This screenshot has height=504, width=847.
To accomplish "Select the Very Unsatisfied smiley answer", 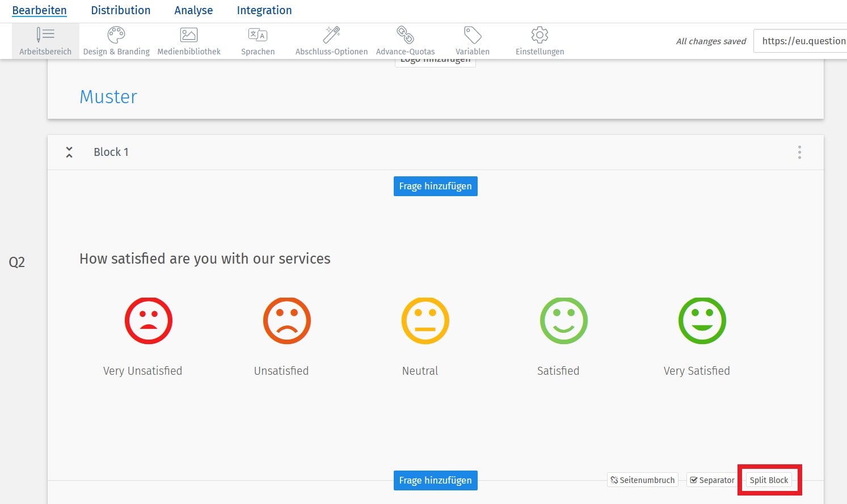I will (148, 320).
